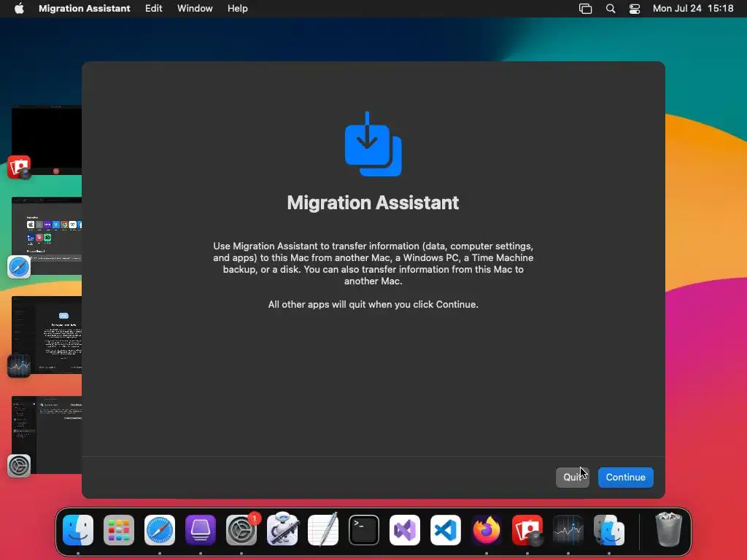This screenshot has height=560, width=747.
Task: Open Photo Booth from the Dock
Action: [x=527, y=530]
